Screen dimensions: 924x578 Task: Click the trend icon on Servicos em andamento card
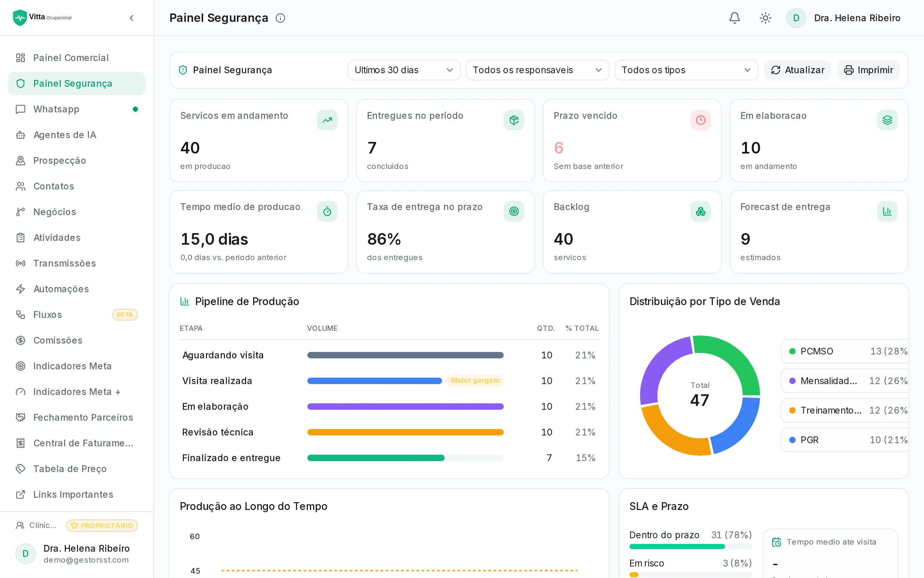pos(327,120)
